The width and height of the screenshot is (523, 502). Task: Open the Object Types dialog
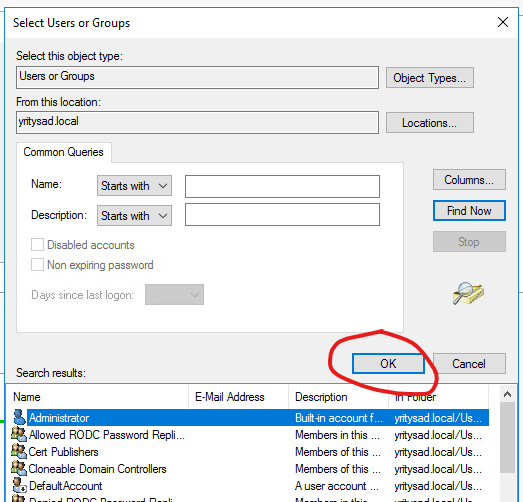pyautogui.click(x=430, y=78)
